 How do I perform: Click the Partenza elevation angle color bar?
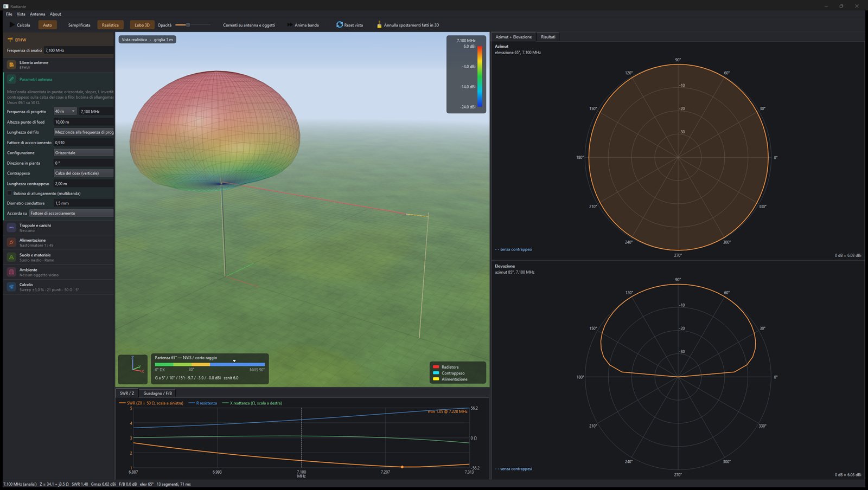coord(210,364)
